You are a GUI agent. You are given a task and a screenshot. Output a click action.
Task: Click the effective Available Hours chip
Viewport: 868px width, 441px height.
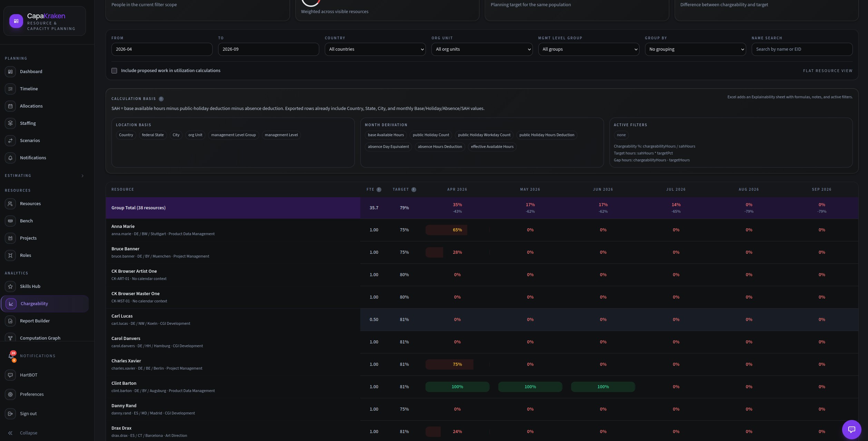point(492,147)
